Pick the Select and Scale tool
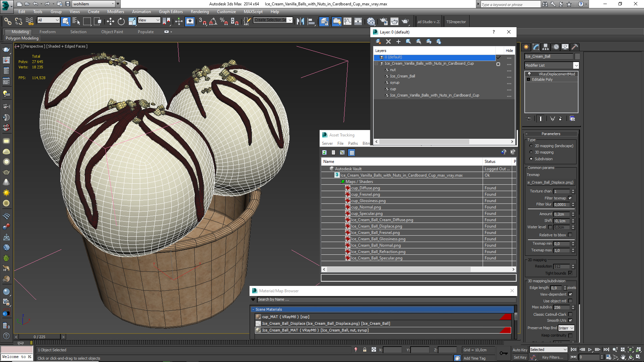Image resolution: width=644 pixels, height=362 pixels. (132, 21)
